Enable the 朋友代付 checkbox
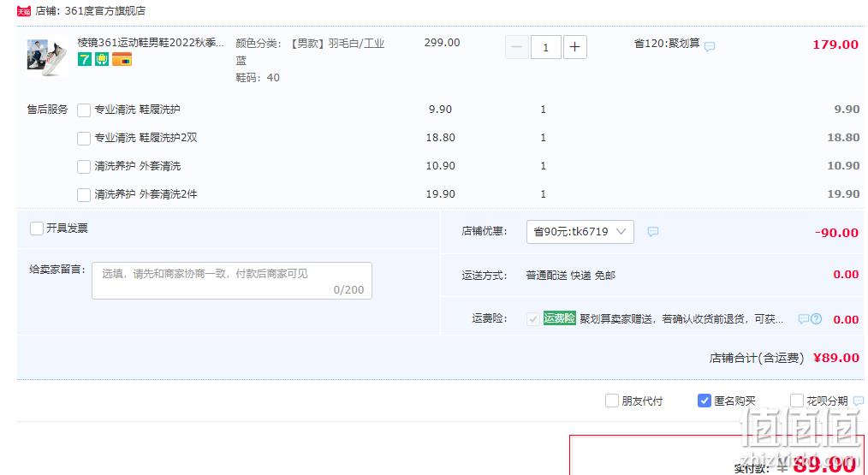Image resolution: width=868 pixels, height=475 pixels. [612, 401]
